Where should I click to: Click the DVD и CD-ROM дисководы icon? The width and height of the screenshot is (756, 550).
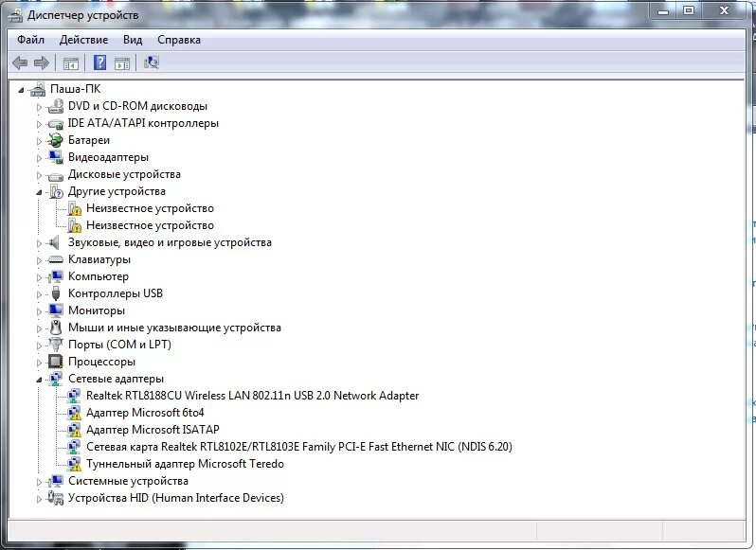point(56,106)
